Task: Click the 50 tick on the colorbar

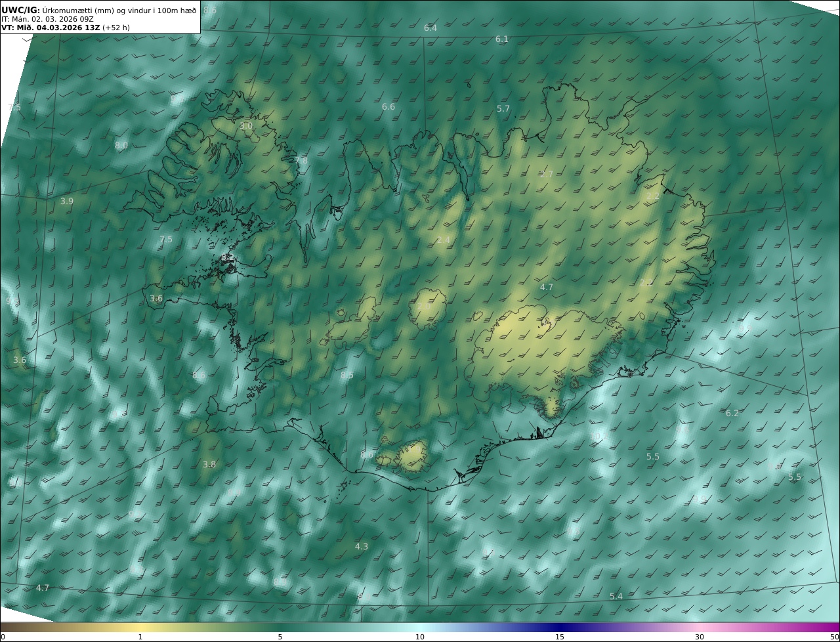Action: coord(835,637)
